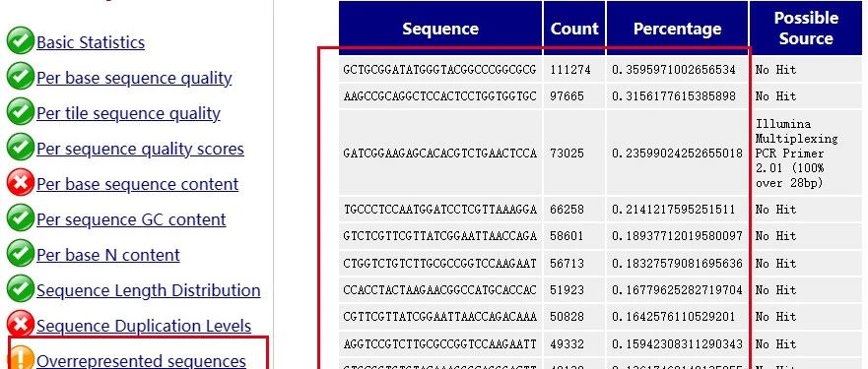Open the Basic Statistics link
The image size is (868, 369).
91,42
